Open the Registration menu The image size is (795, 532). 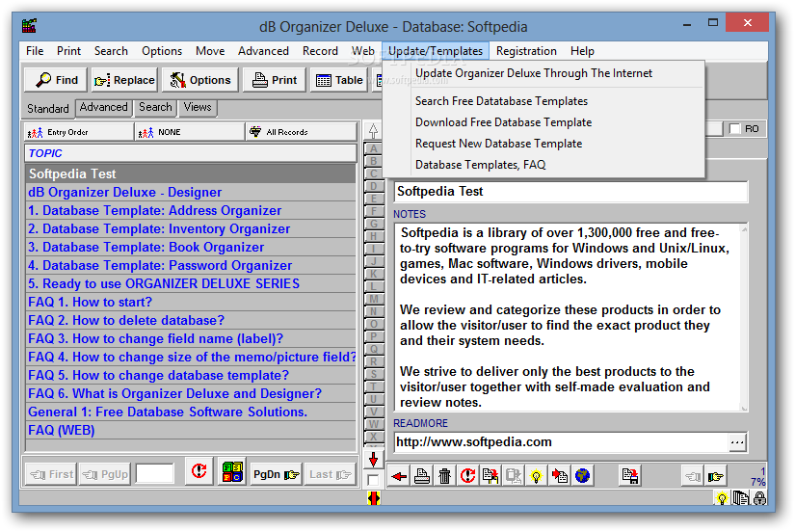[x=526, y=51]
